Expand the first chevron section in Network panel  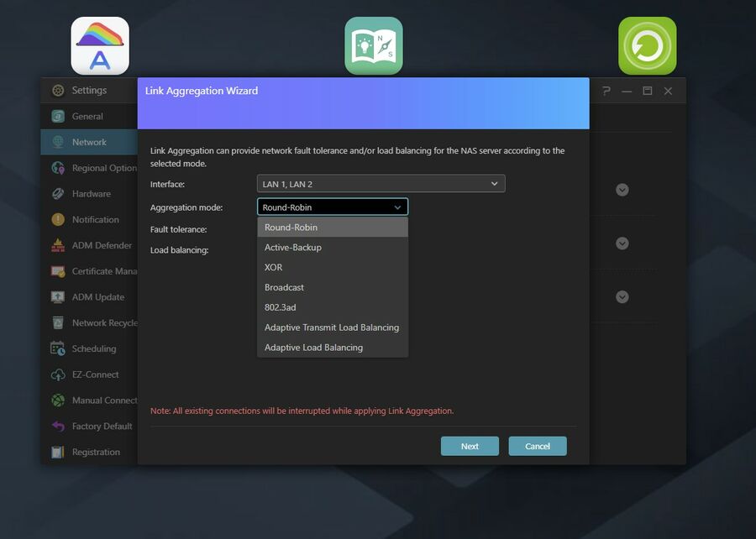click(x=622, y=190)
